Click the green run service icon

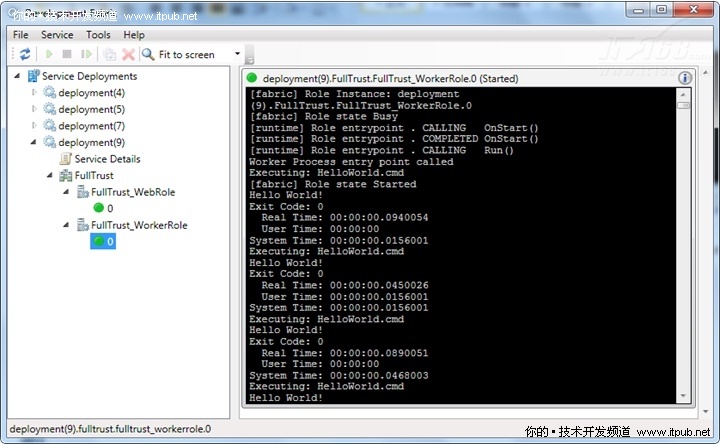49,54
